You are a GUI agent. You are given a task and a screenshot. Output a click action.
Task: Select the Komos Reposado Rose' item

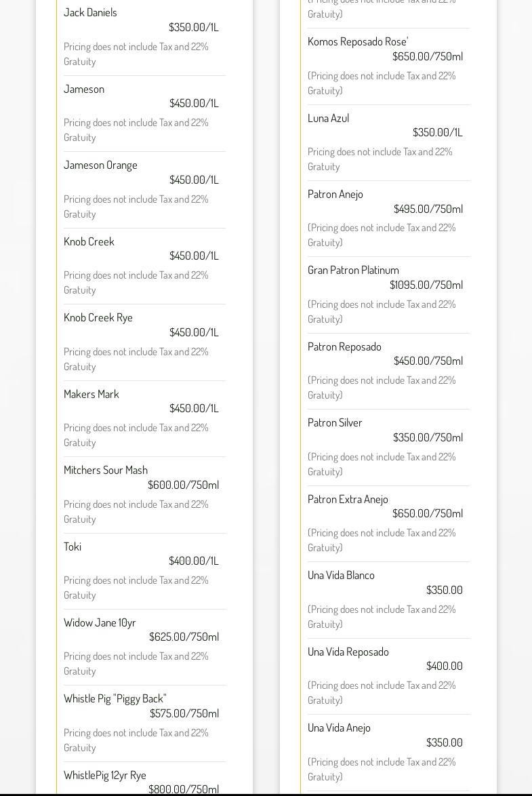(358, 41)
